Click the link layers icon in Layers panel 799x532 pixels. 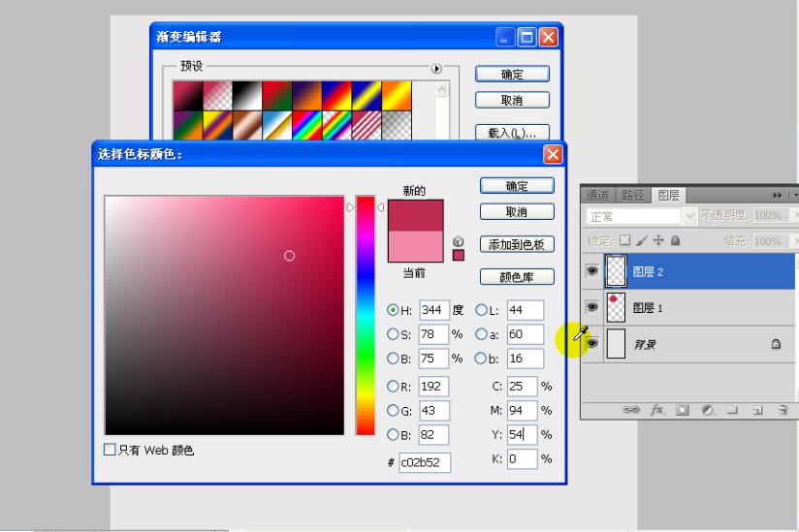click(631, 410)
